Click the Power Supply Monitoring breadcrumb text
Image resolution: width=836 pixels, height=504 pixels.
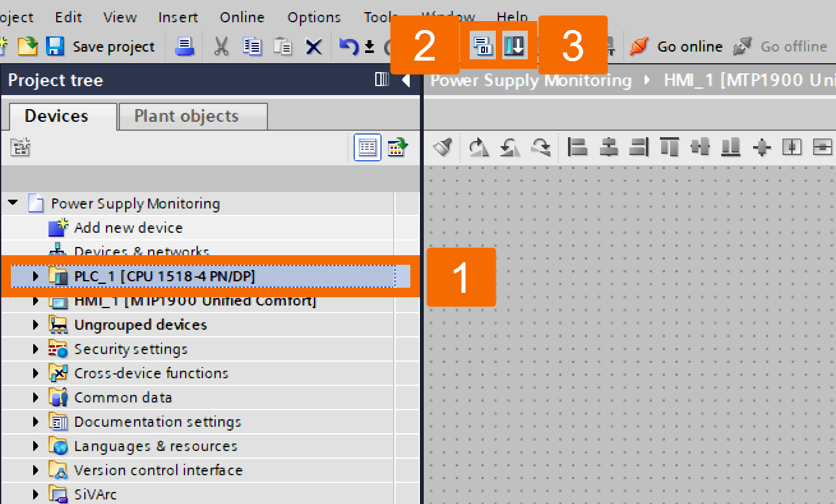tap(531, 80)
